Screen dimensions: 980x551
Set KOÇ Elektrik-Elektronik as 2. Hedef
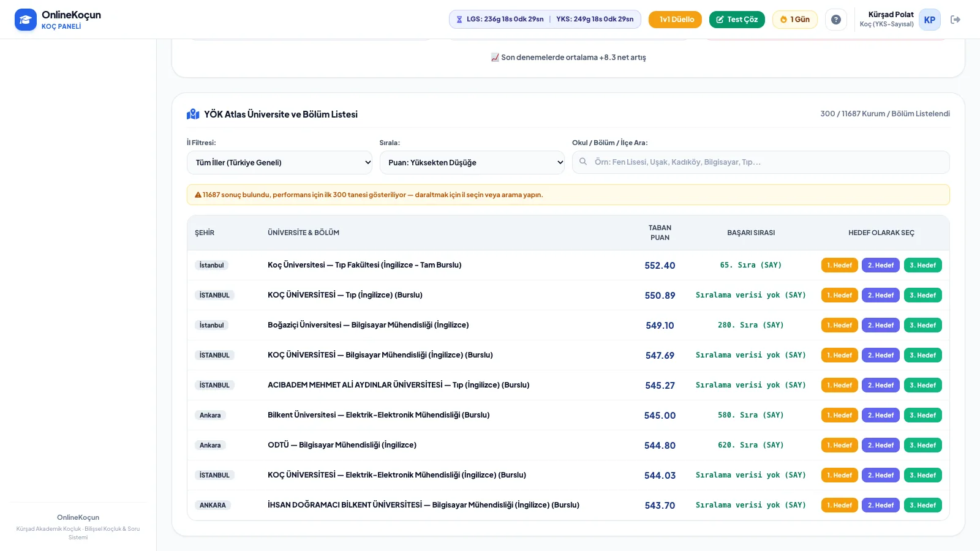881,475
